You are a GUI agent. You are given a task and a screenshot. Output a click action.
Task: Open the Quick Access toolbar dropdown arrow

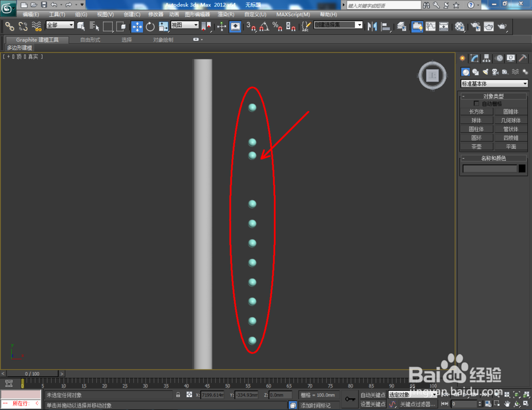click(82, 5)
